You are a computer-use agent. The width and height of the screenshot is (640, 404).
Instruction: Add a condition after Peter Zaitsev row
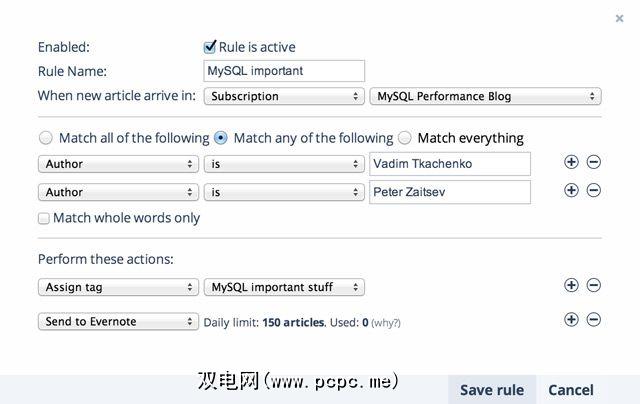[571, 190]
